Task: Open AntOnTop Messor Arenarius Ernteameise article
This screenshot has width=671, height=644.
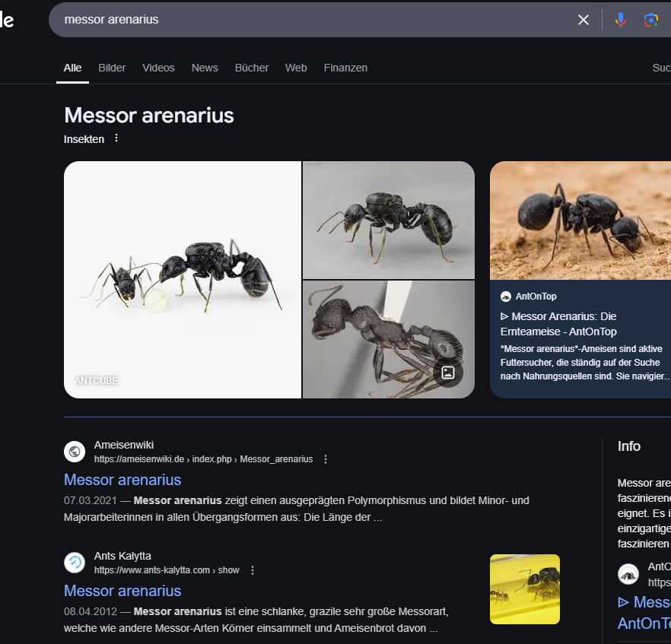Action: (x=558, y=324)
